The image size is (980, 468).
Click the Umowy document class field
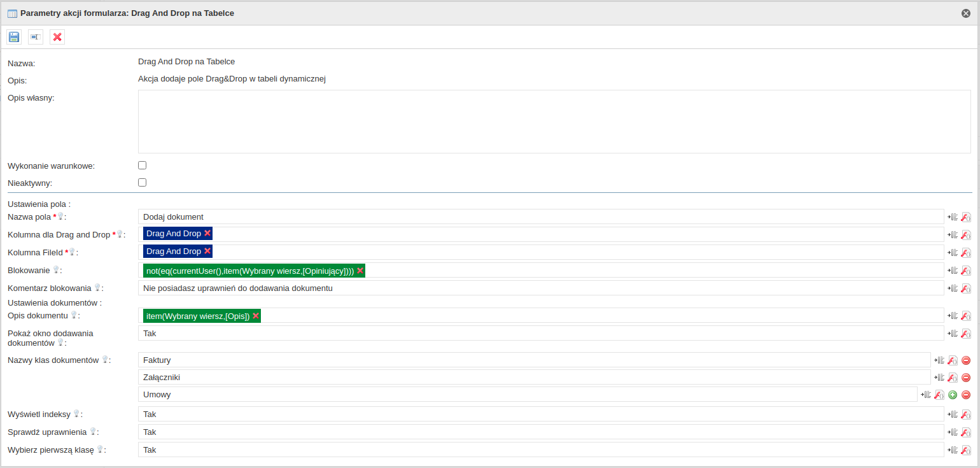(x=528, y=394)
